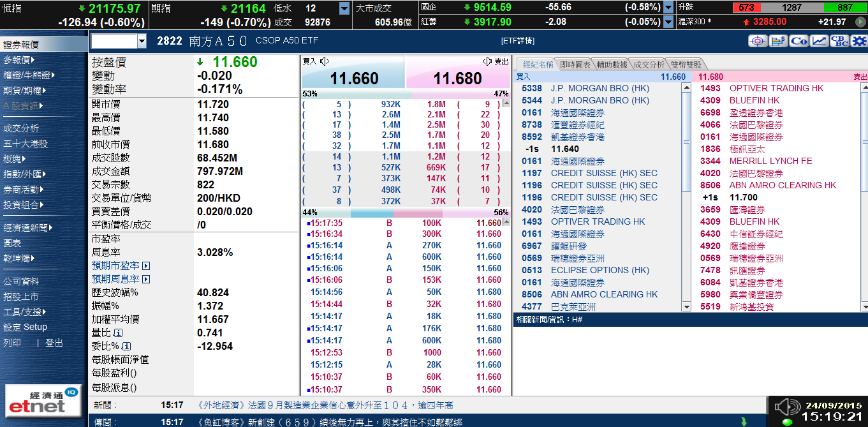Image resolution: width=868 pixels, height=427 pixels.
Task: Open 圖表 in the sidebar
Action: click(12, 243)
